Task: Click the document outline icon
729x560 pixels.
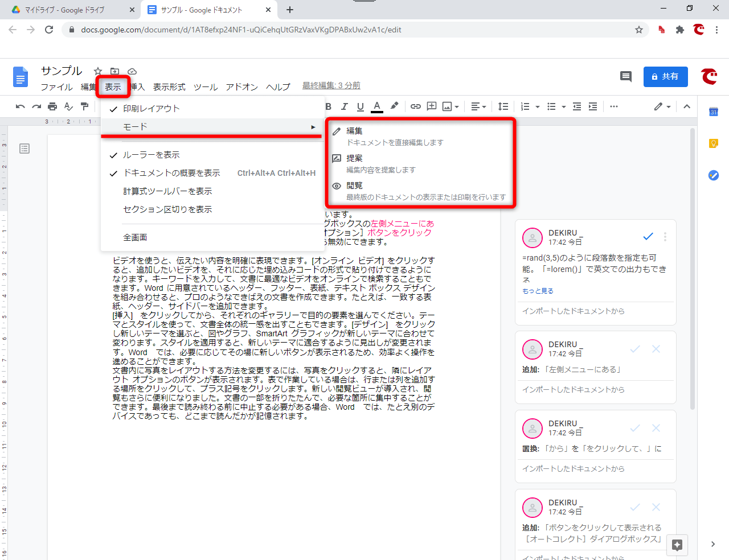Action: pos(24,149)
